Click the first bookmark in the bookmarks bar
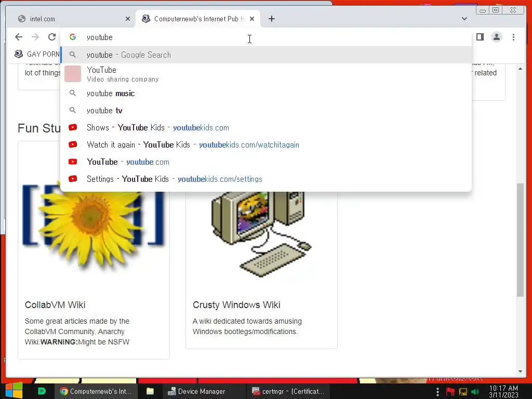Viewport: 532px width, 399px height. click(x=37, y=54)
